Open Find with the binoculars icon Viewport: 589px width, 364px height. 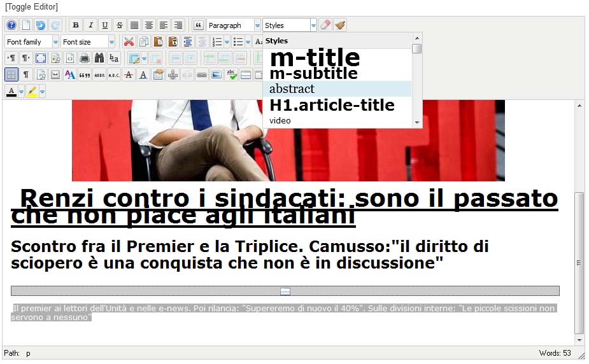pyautogui.click(x=99, y=59)
